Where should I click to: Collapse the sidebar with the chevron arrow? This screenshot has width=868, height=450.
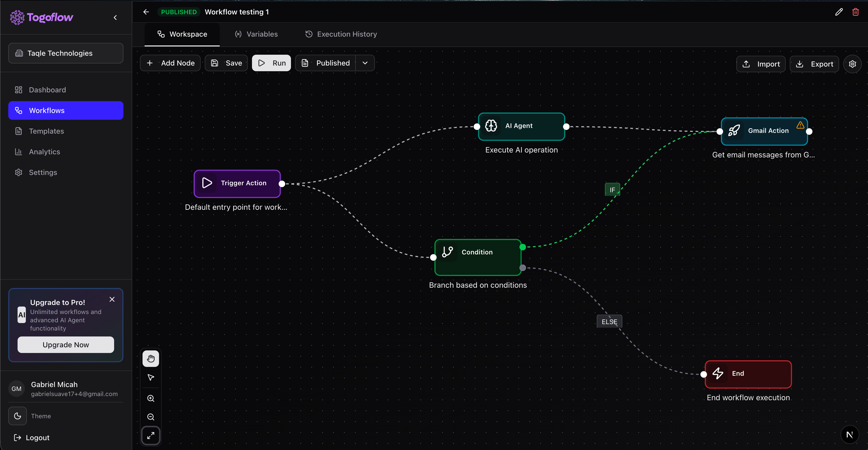(x=115, y=18)
